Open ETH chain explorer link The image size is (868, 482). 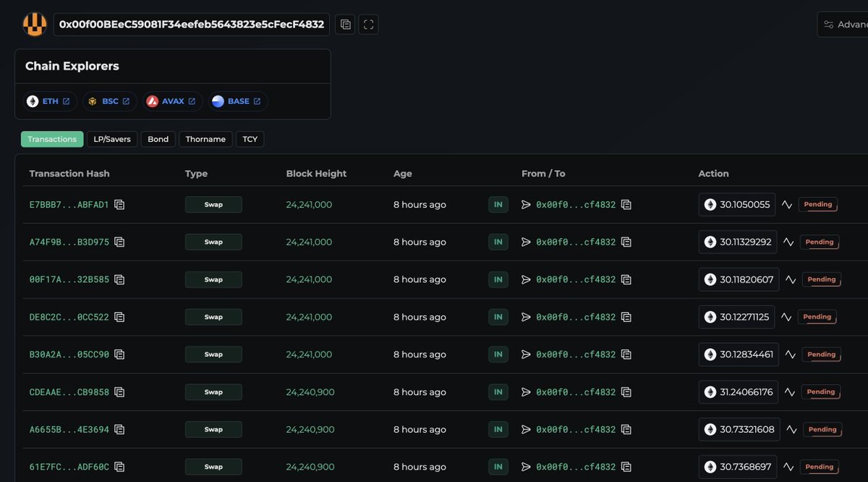[x=49, y=101]
